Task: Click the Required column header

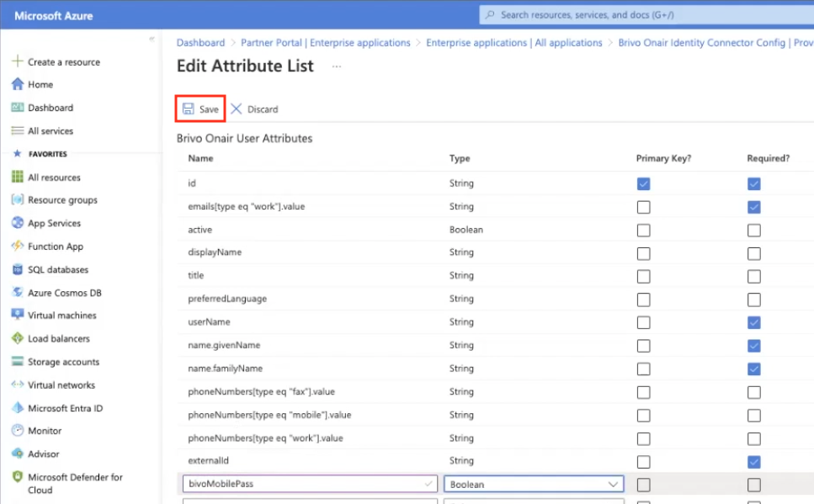Action: click(769, 158)
